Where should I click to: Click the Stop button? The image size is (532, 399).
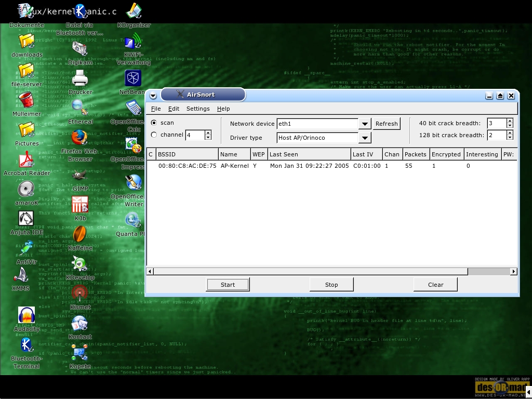pyautogui.click(x=331, y=285)
